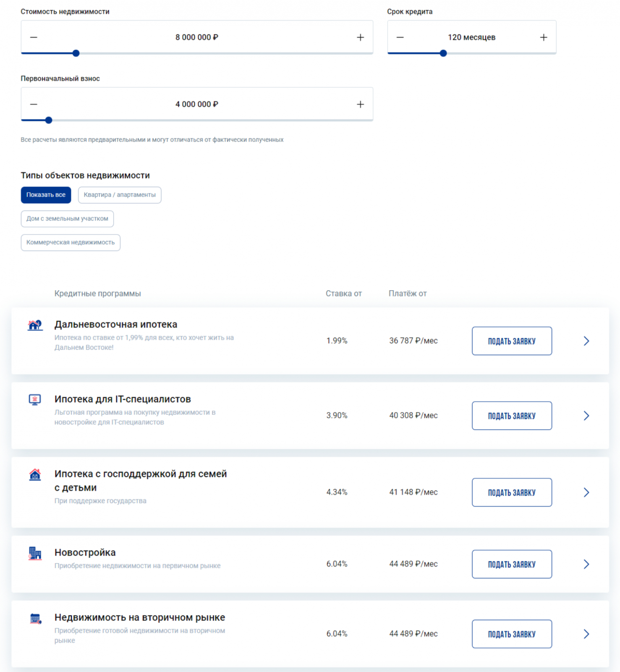The width and height of the screenshot is (620, 672).
Task: Expand Ипотека для IT-специалистов chevron
Action: coord(586,416)
